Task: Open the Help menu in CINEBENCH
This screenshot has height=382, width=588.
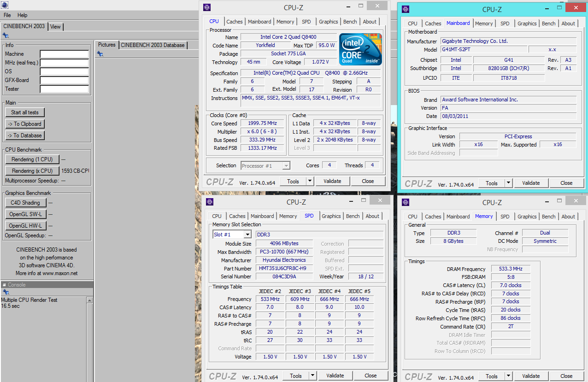Action: 22,15
